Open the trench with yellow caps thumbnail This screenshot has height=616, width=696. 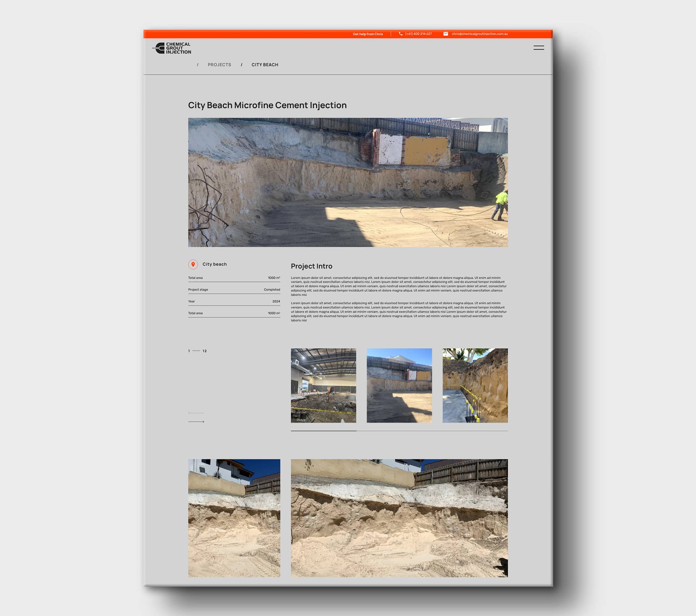(x=475, y=385)
